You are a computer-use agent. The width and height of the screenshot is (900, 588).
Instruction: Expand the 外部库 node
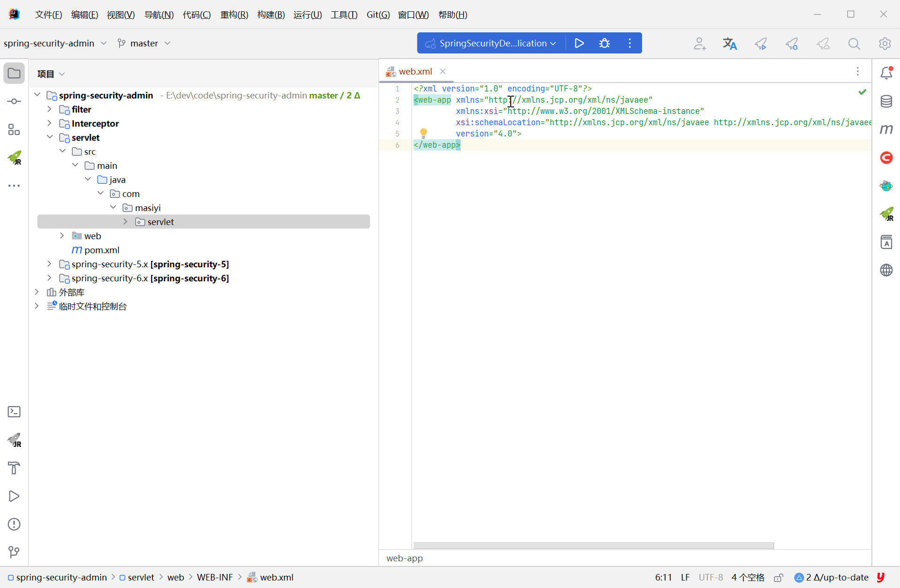[x=37, y=292]
